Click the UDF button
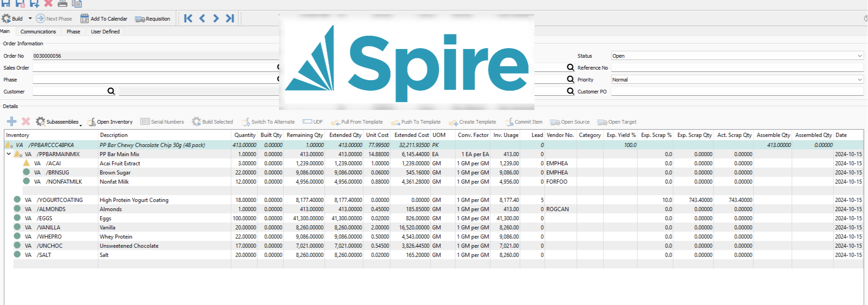 click(x=313, y=122)
